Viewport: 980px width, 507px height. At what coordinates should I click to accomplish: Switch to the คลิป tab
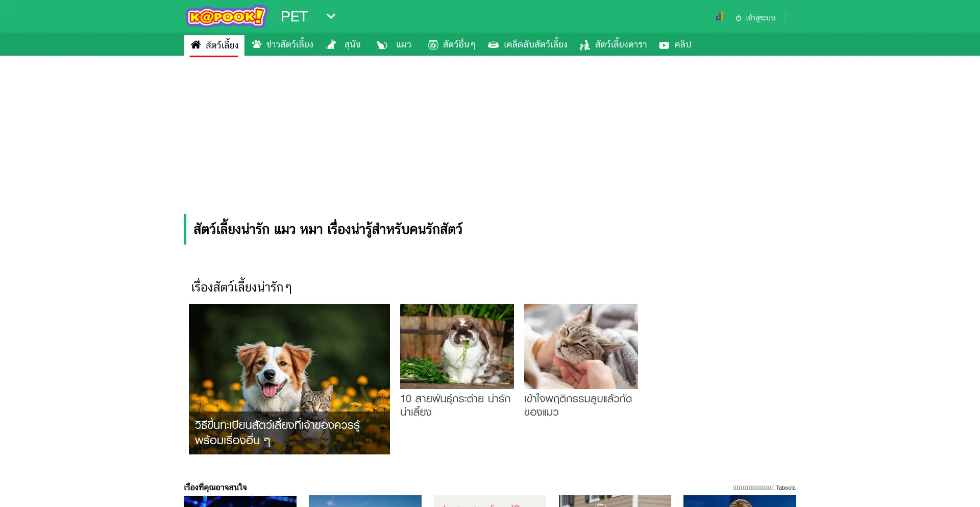click(x=682, y=44)
